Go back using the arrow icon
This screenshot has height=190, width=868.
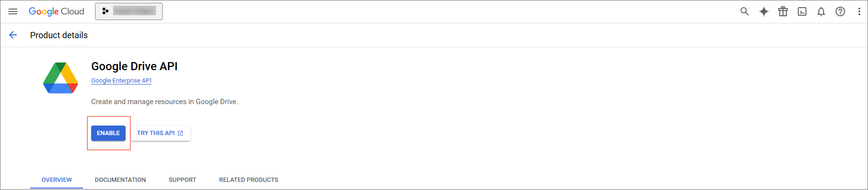(13, 35)
